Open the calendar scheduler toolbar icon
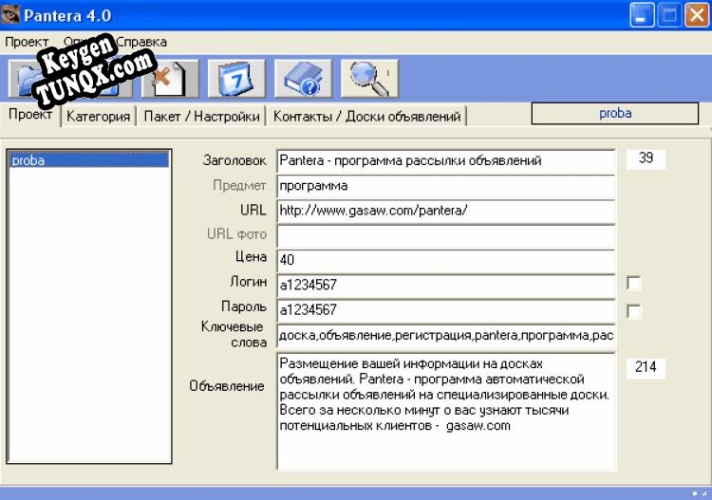The width and height of the screenshot is (712, 500). pos(236,79)
